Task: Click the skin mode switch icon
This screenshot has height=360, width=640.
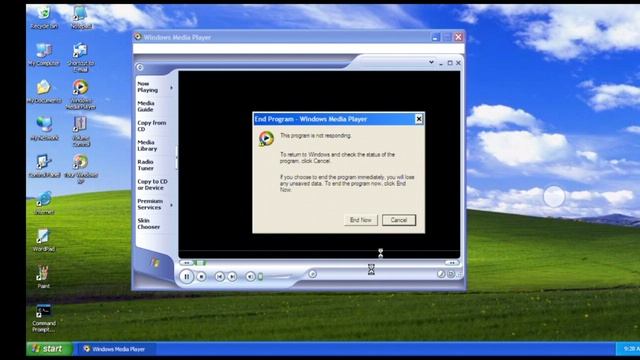Action: [x=451, y=274]
